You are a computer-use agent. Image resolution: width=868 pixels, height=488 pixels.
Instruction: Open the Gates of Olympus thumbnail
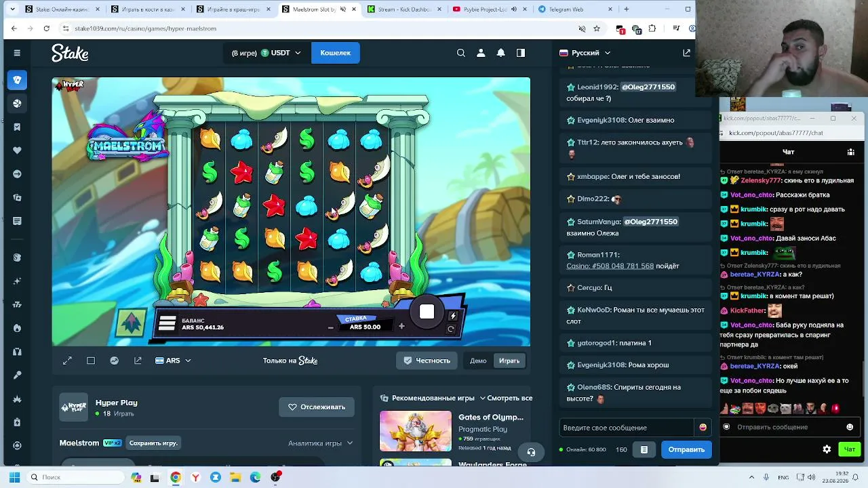pyautogui.click(x=415, y=431)
